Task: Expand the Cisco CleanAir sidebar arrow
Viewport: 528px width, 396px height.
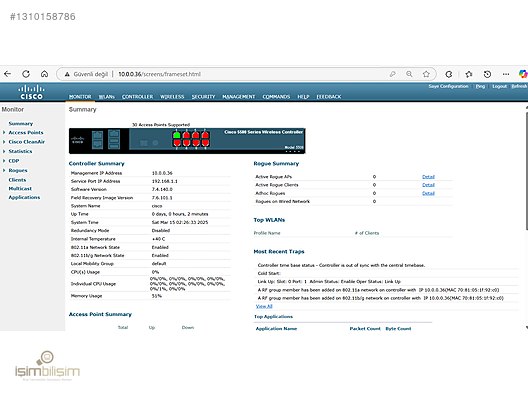Action: (4, 142)
